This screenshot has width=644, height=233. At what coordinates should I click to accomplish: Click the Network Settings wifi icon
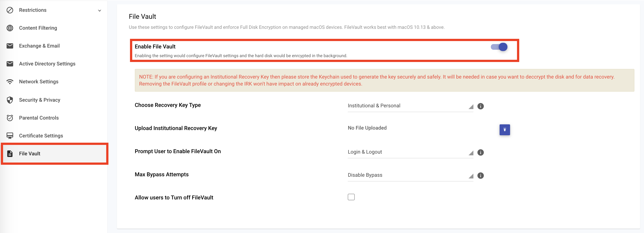pyautogui.click(x=10, y=82)
